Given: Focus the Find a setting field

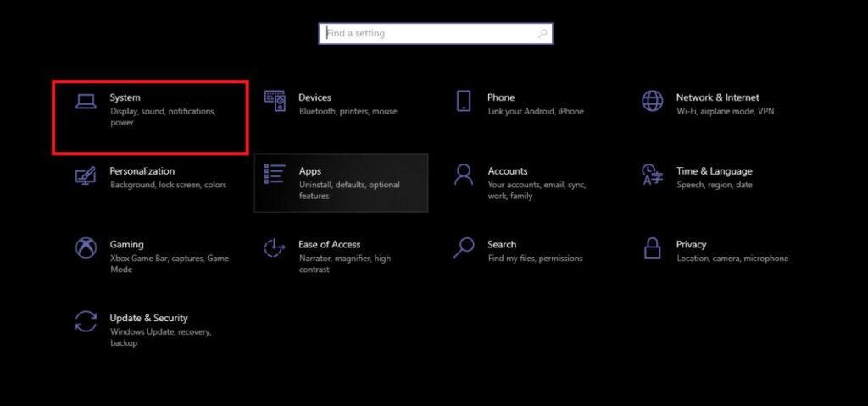Looking at the screenshot, I should 436,33.
